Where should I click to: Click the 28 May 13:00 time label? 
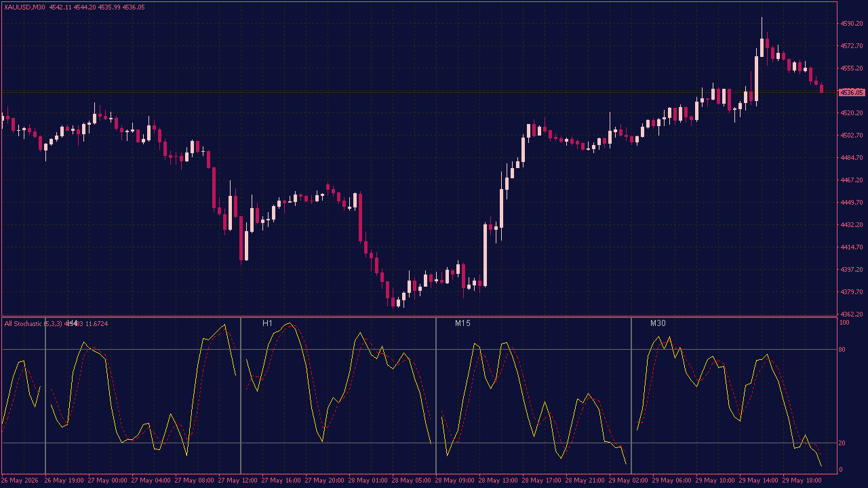pos(498,481)
